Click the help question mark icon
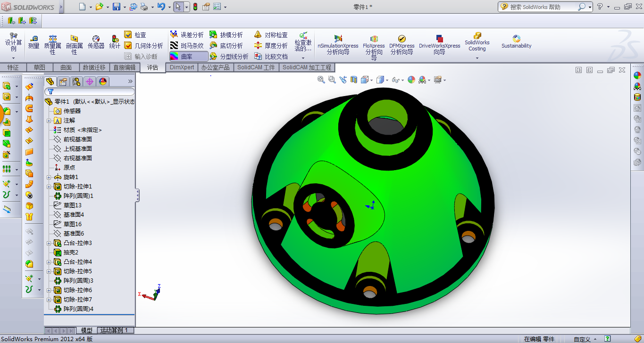The height and width of the screenshot is (343, 644). coord(600,7)
